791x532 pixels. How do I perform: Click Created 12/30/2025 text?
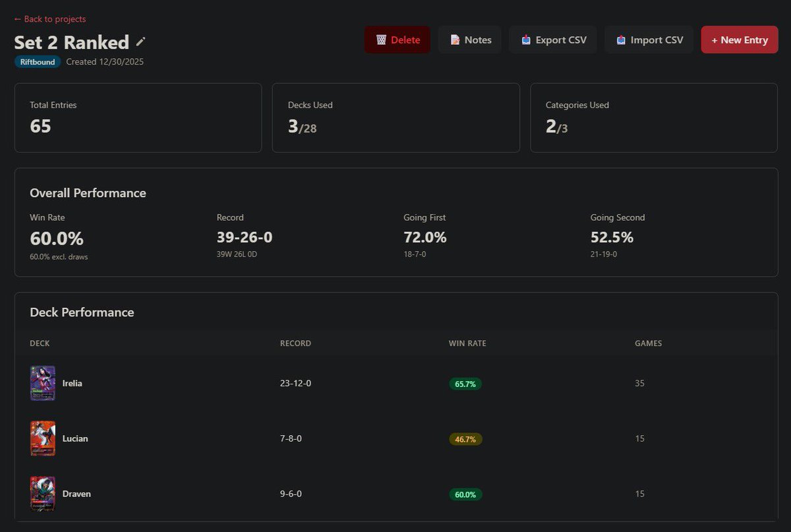pos(105,62)
